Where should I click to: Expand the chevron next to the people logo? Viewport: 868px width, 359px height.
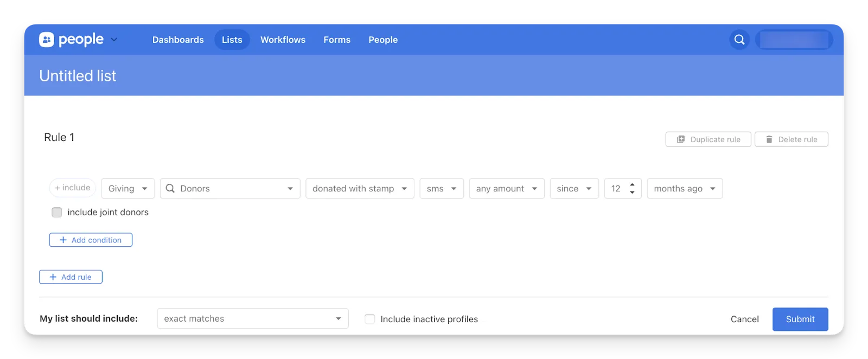tap(114, 40)
